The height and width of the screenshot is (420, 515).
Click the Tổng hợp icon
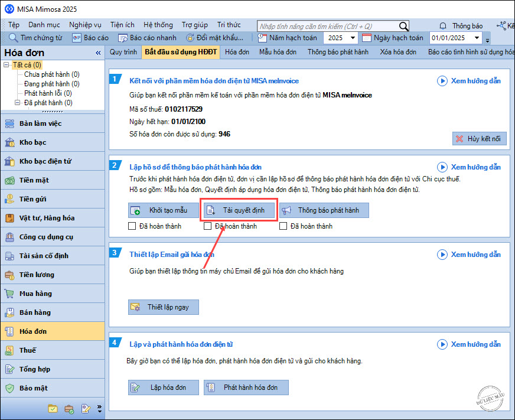pos(9,369)
